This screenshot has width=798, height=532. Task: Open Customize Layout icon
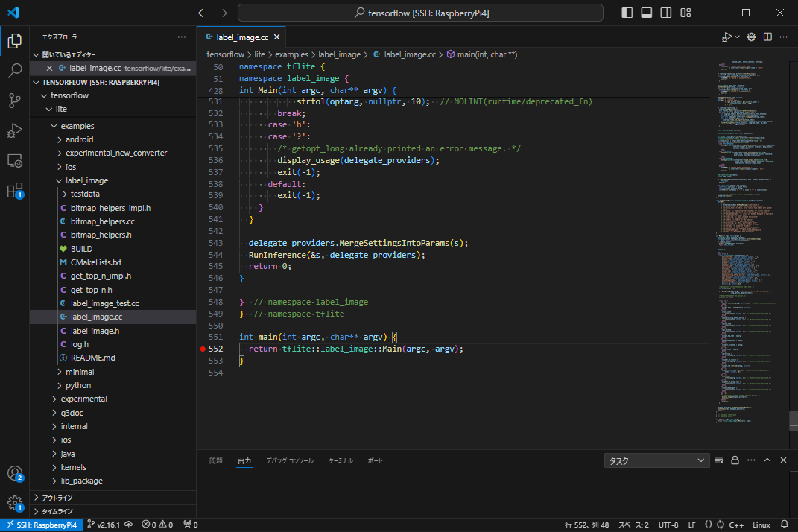coord(685,13)
